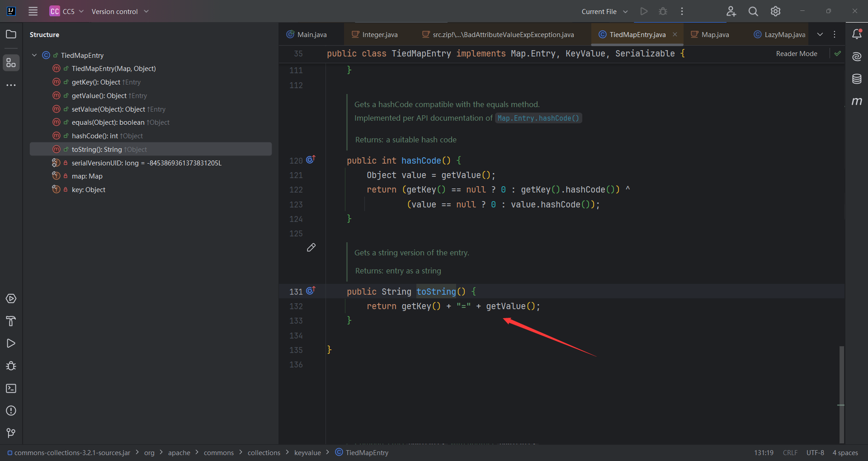This screenshot has height=461, width=868.
Task: Open the Debug bug tool window
Action: click(x=11, y=366)
